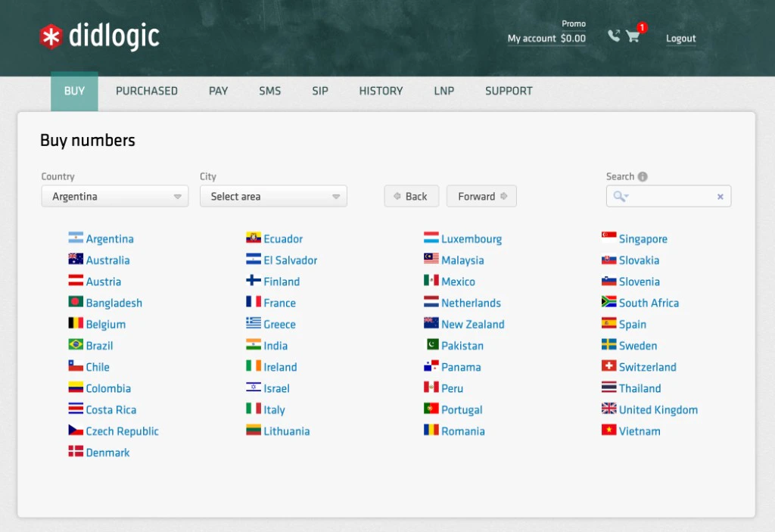Go to the SIP tab

320,91
